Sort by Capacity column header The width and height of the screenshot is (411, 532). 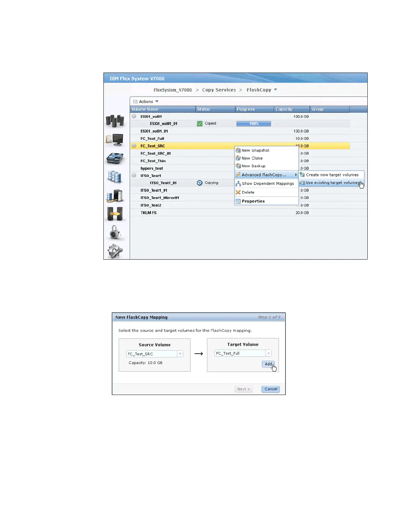point(292,109)
